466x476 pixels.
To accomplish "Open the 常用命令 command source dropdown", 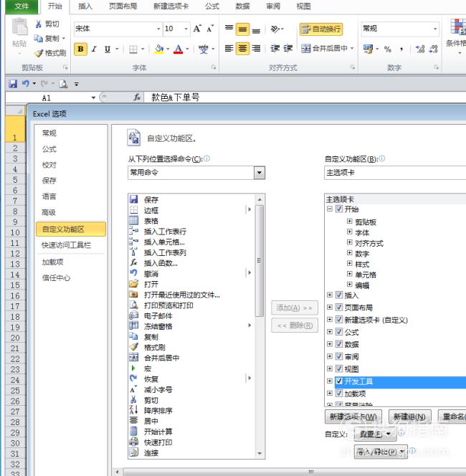I will pos(260,173).
